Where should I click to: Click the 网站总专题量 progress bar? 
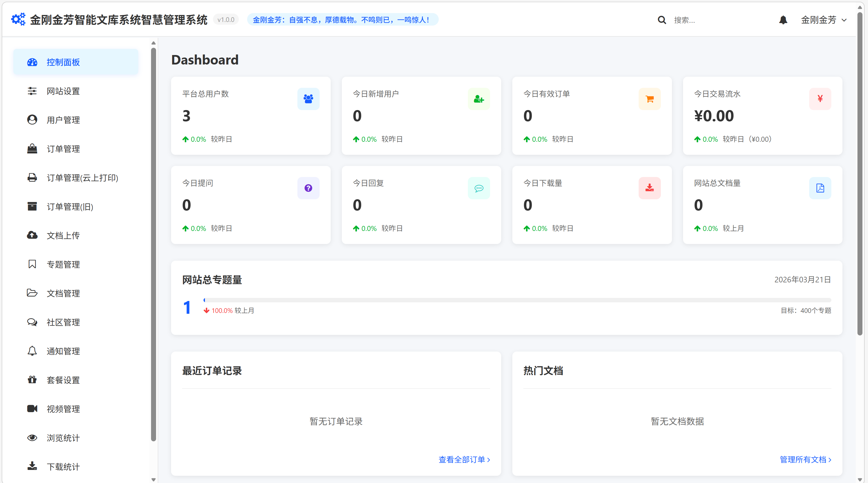click(517, 300)
